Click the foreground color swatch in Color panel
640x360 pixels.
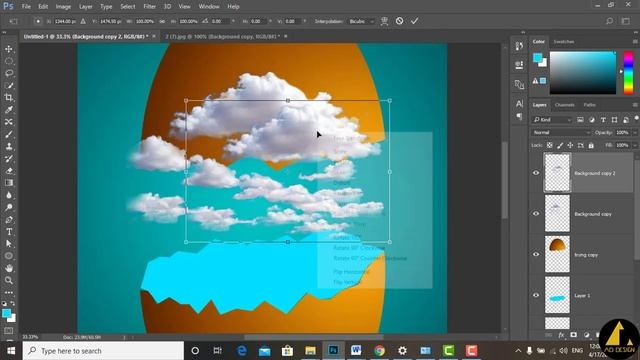point(538,58)
